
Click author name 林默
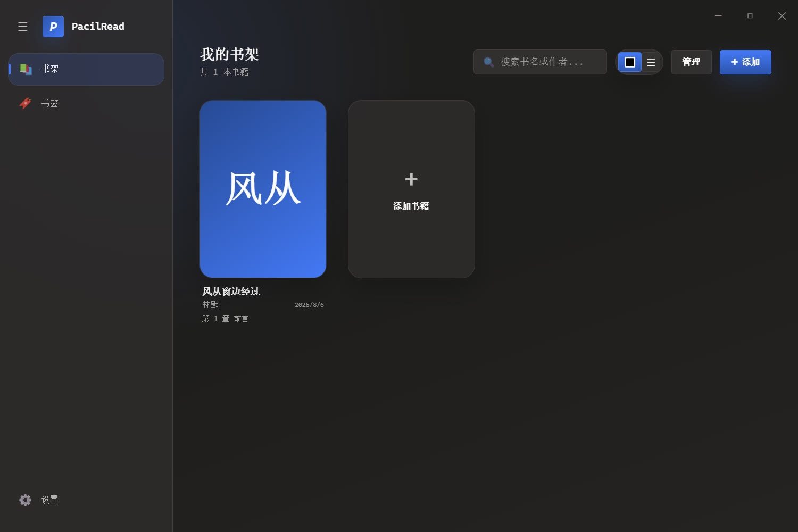[210, 304]
